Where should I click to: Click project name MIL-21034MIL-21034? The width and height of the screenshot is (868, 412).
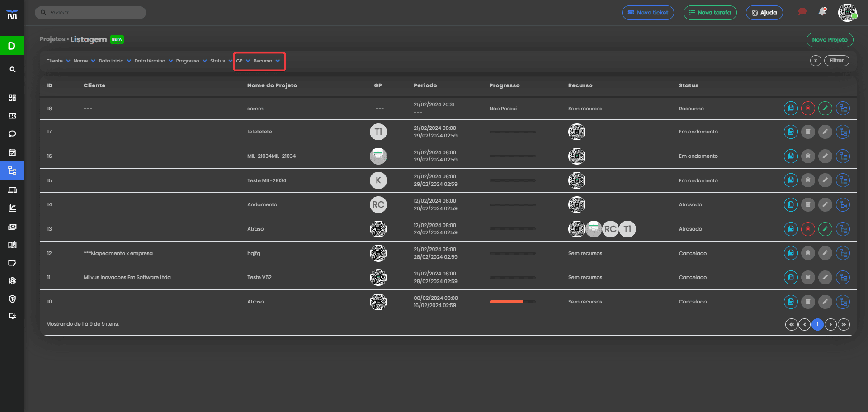(x=271, y=156)
